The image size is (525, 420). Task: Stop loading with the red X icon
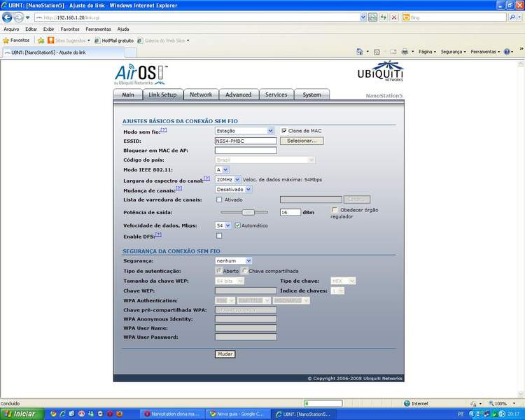(394, 17)
